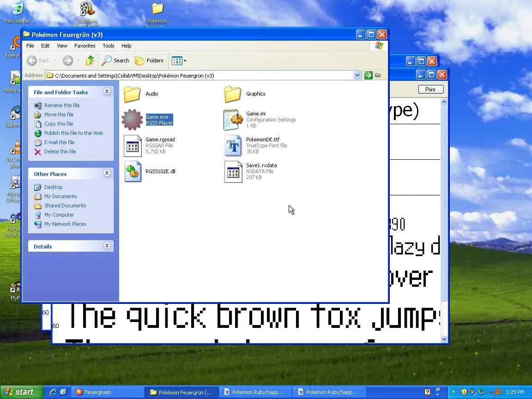Click Copy this file link
Viewport: 532px width, 399px height.
pos(59,124)
